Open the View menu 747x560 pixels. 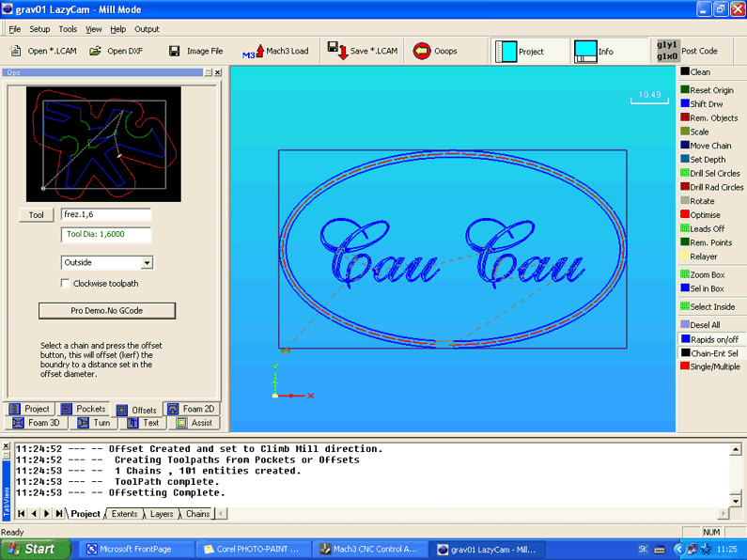(93, 29)
